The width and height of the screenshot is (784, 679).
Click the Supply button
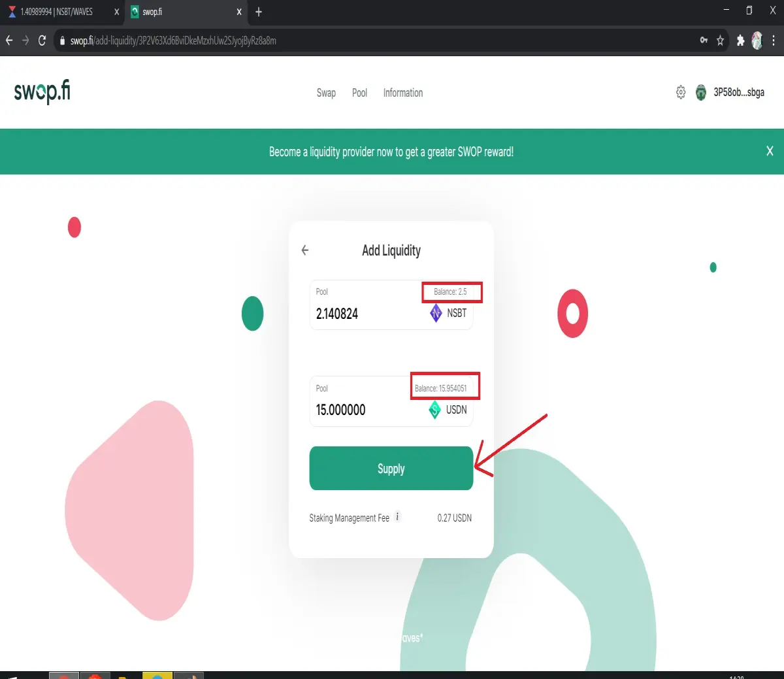(391, 468)
